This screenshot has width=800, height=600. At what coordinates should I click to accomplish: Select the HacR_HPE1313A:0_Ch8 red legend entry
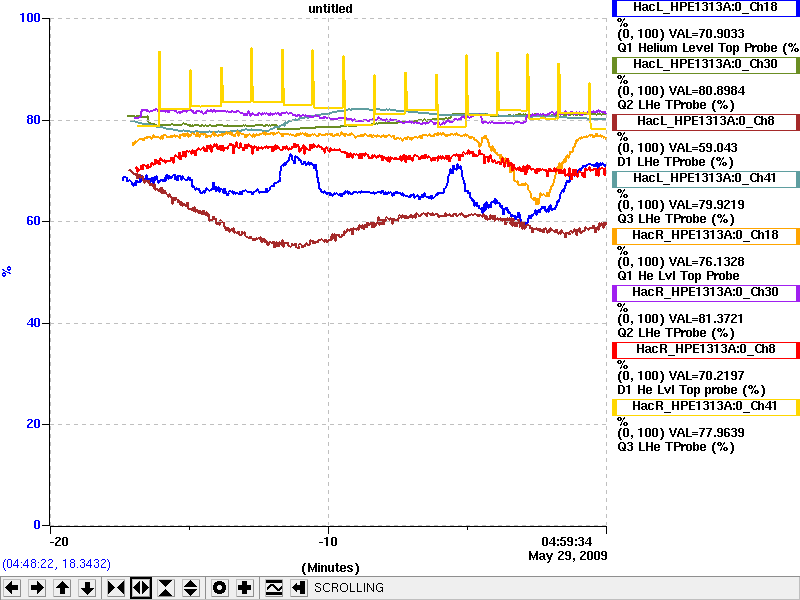pos(705,351)
